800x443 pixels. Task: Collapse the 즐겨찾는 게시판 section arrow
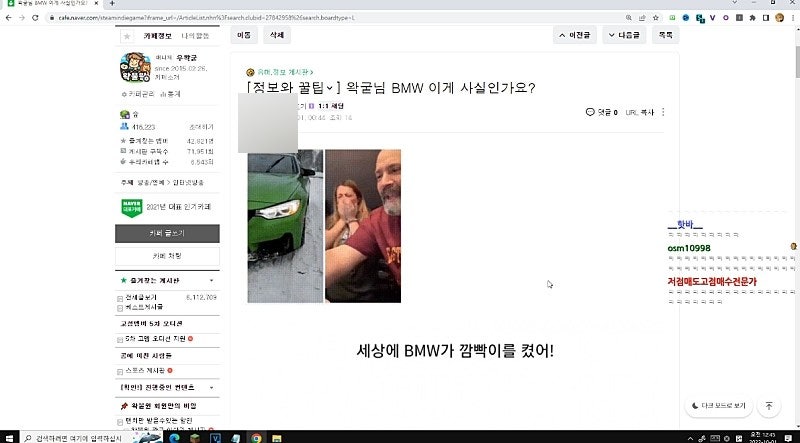[x=211, y=281]
